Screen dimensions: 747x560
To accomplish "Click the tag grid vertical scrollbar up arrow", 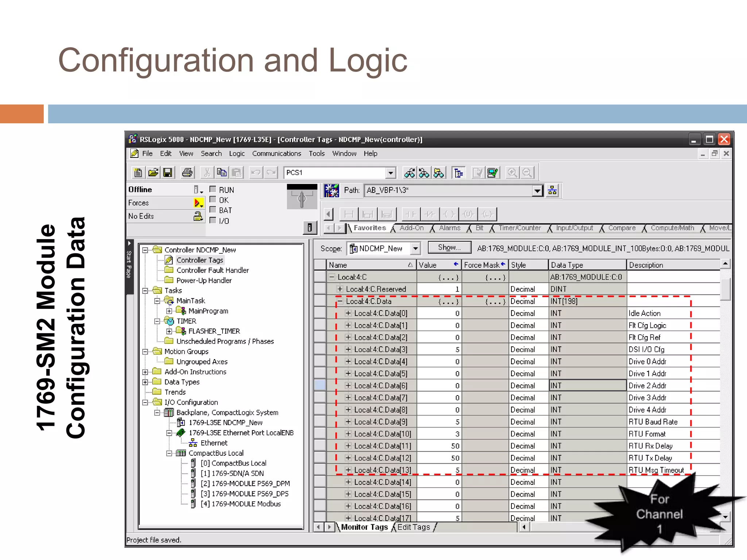I will click(725, 264).
